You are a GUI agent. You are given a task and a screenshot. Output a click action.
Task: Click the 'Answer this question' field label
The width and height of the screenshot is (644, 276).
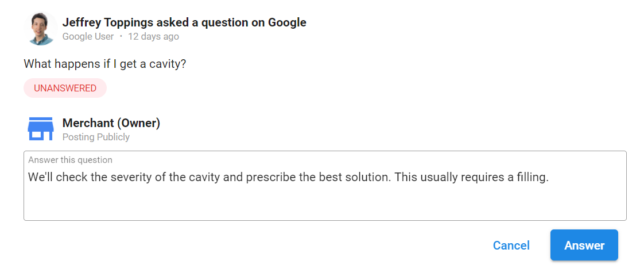coord(70,160)
